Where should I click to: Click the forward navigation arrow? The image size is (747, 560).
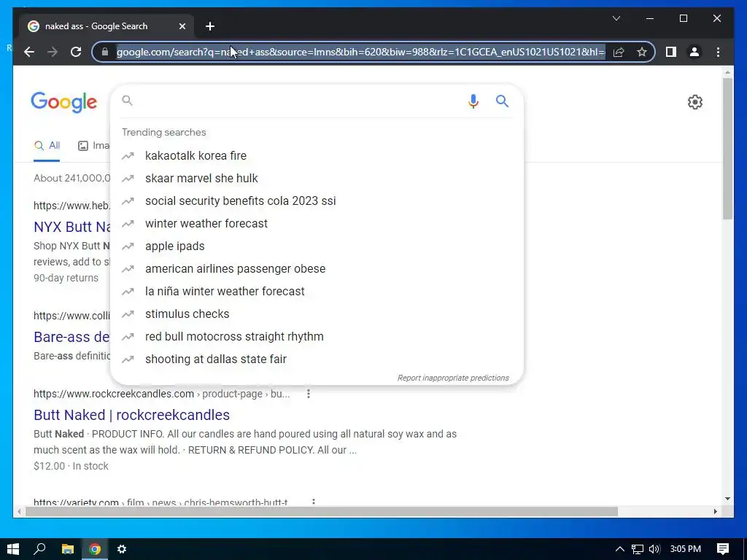coord(53,52)
